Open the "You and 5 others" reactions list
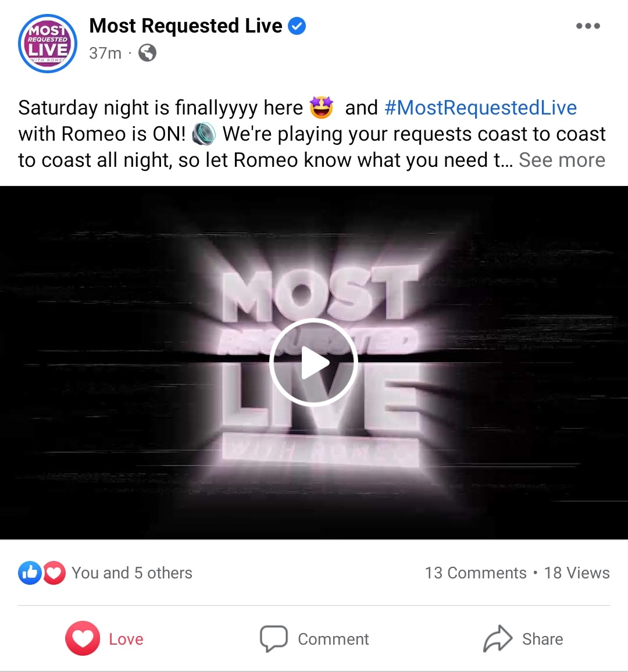Viewport: 628px width, 672px height. pos(132,573)
